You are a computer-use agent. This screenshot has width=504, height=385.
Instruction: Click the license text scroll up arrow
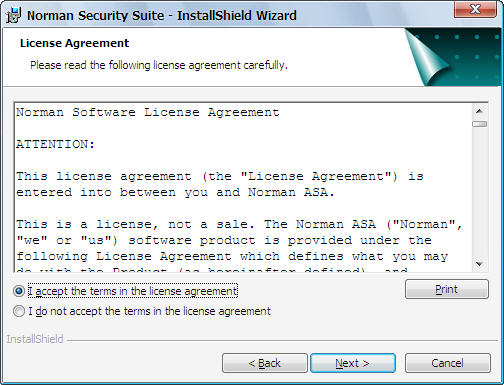(479, 111)
